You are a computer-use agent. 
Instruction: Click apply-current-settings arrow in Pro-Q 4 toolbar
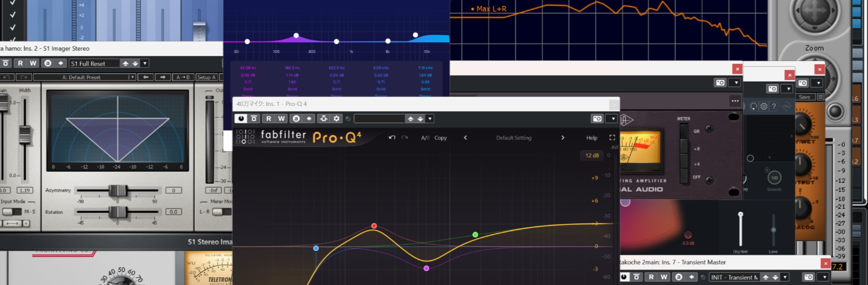[309, 118]
